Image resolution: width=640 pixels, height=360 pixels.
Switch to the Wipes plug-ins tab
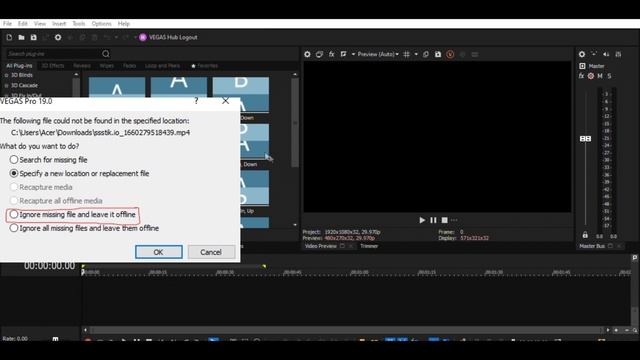point(107,66)
